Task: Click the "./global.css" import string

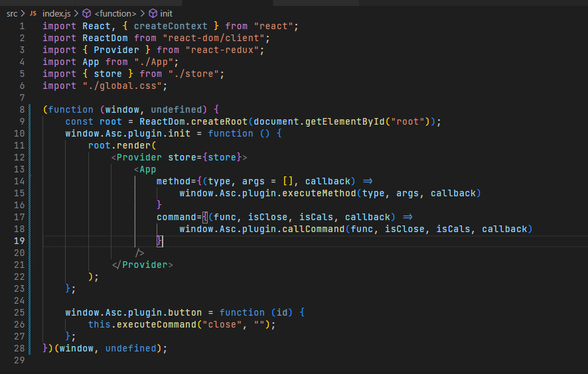Action: (122, 86)
